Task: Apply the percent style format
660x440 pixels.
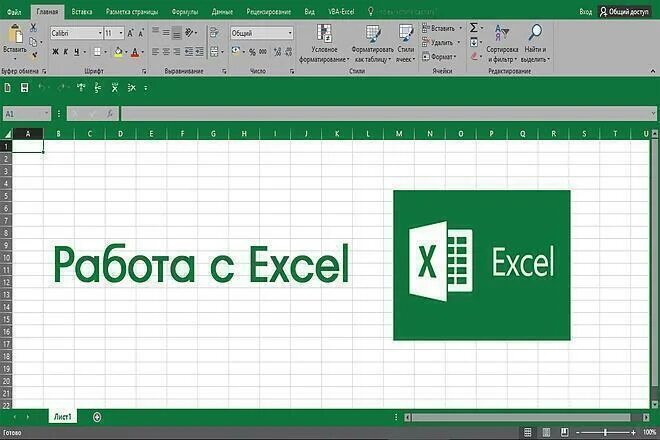Action: pos(252,52)
